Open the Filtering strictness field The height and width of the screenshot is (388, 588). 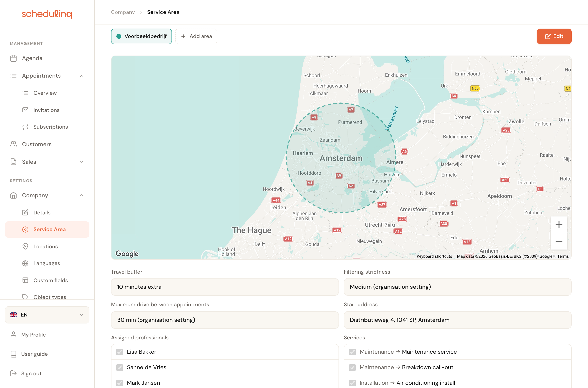coord(457,287)
